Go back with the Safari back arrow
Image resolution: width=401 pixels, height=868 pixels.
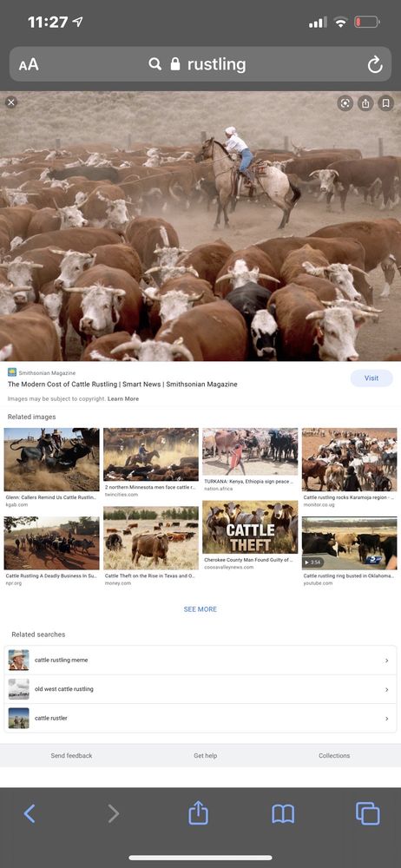[x=30, y=813]
